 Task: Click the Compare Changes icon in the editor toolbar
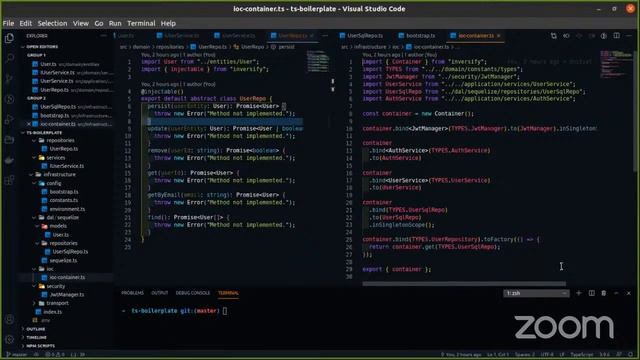point(553,36)
